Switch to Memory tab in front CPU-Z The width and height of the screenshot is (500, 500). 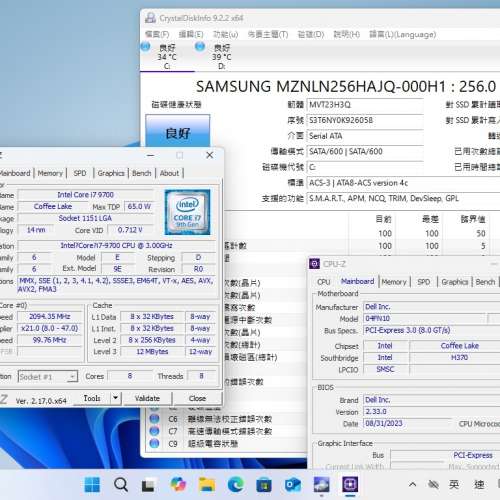pyautogui.click(x=50, y=173)
